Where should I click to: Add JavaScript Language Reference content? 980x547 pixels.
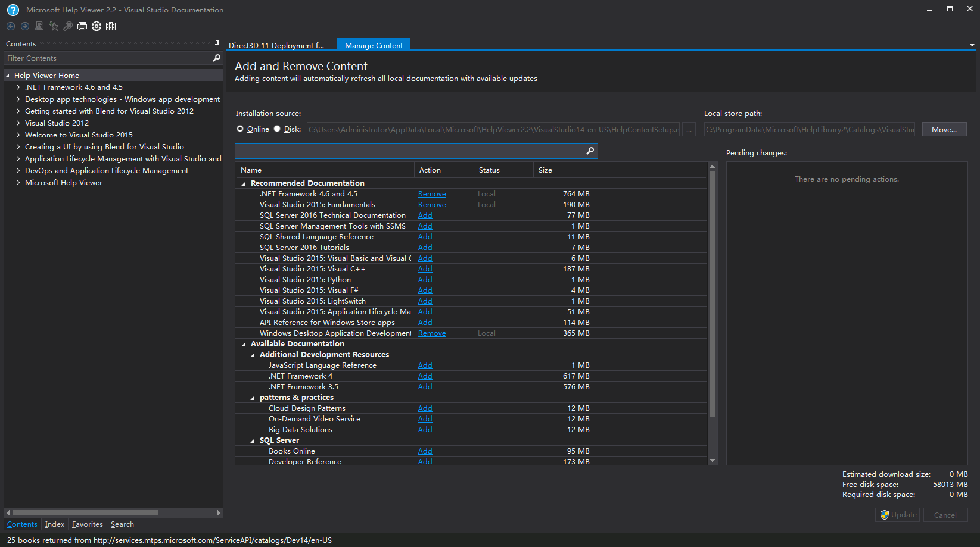point(425,365)
